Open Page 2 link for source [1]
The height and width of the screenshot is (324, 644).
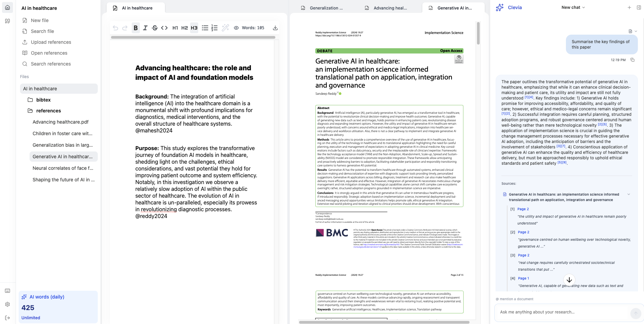523,209
